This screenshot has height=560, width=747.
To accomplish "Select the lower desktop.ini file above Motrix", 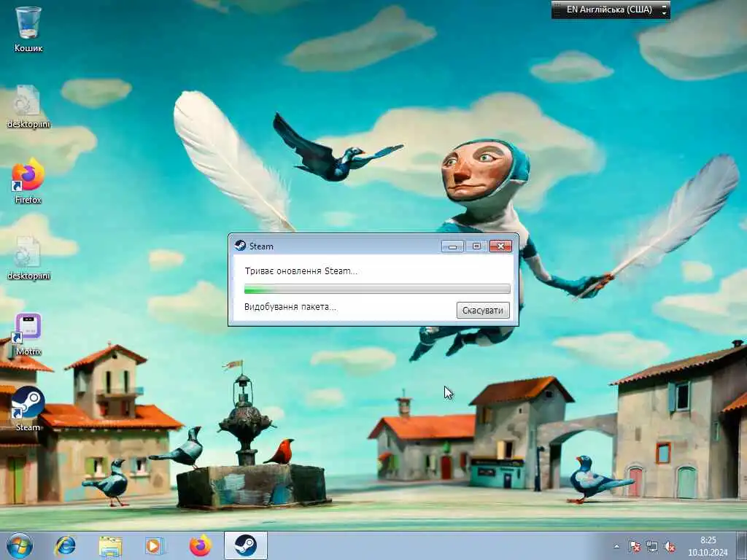I will [28, 258].
